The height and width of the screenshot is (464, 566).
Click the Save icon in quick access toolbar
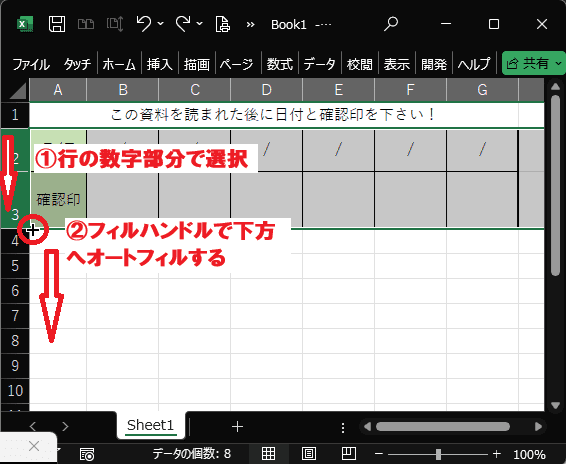[x=57, y=24]
